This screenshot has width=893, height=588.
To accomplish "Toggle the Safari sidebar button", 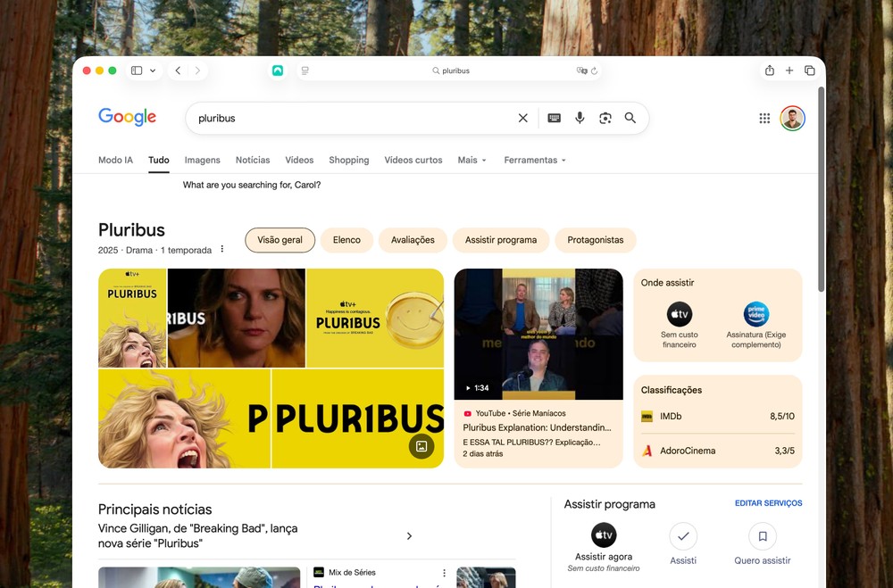I will tap(137, 70).
